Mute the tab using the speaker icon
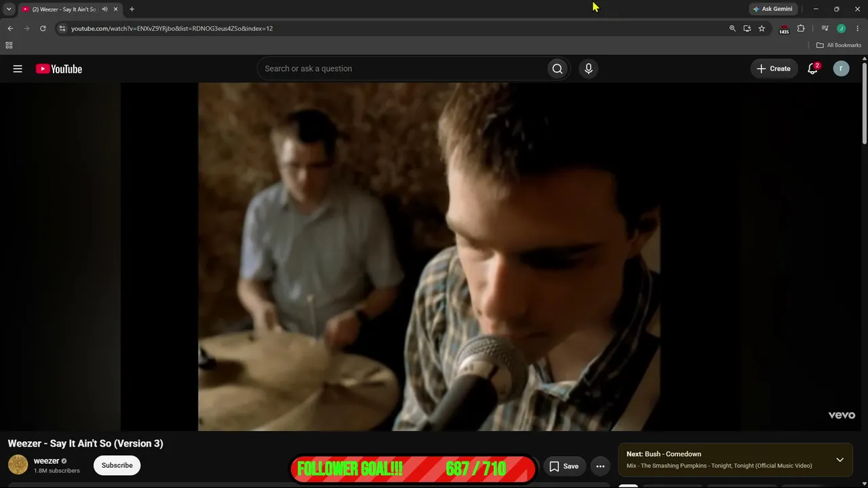Screen dimensions: 868x488 click(104, 9)
